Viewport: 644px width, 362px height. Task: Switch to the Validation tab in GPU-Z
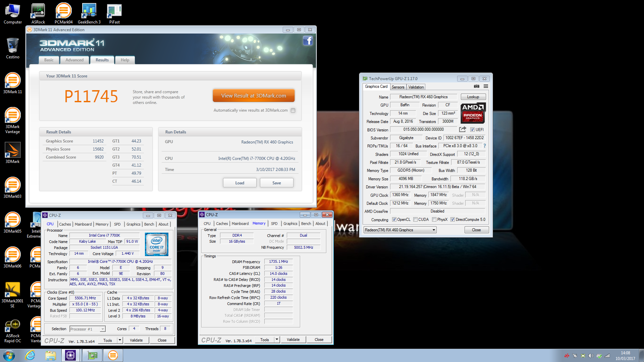coord(416,87)
